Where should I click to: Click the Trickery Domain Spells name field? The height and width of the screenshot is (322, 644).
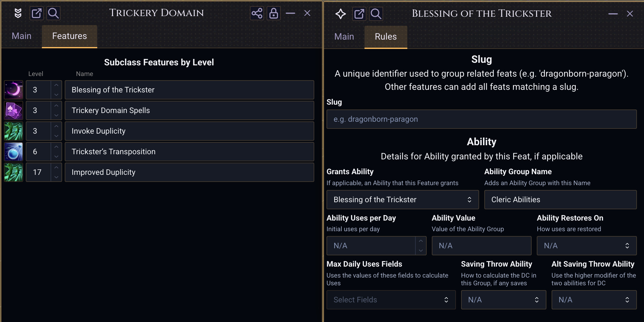189,110
